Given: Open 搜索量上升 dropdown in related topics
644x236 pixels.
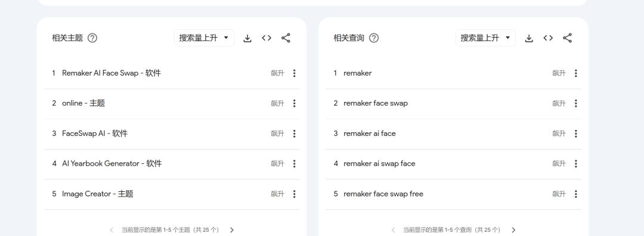Looking at the screenshot, I should point(204,38).
